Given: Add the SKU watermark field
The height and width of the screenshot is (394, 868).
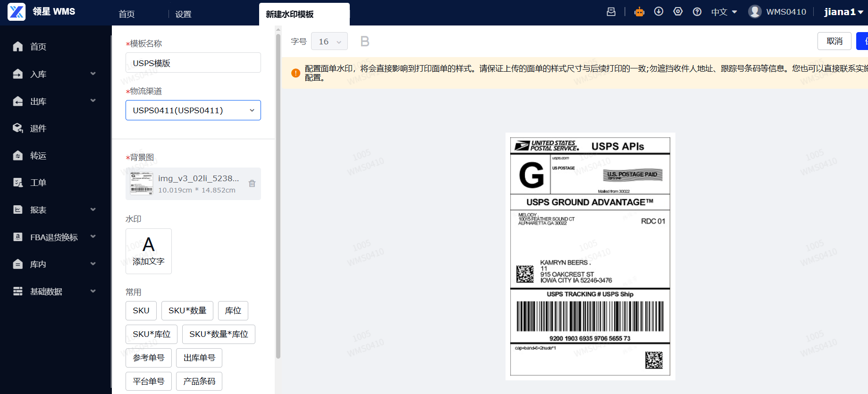Looking at the screenshot, I should coord(141,310).
